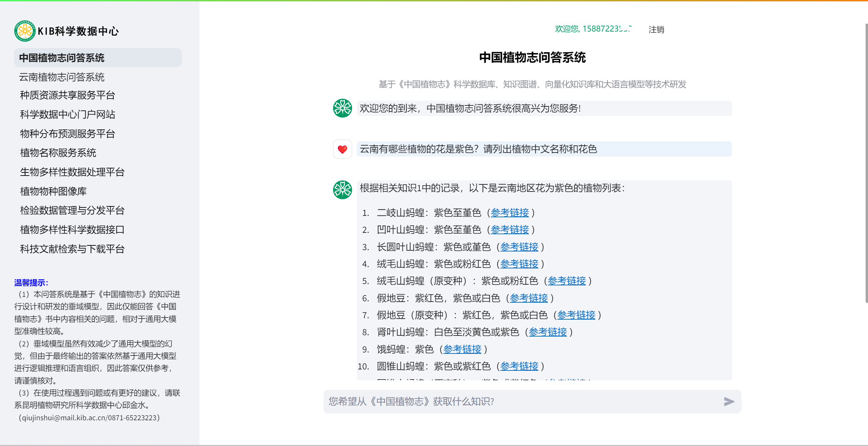This screenshot has width=868, height=446.
Task: Click 注销 to log out
Action: click(x=656, y=30)
